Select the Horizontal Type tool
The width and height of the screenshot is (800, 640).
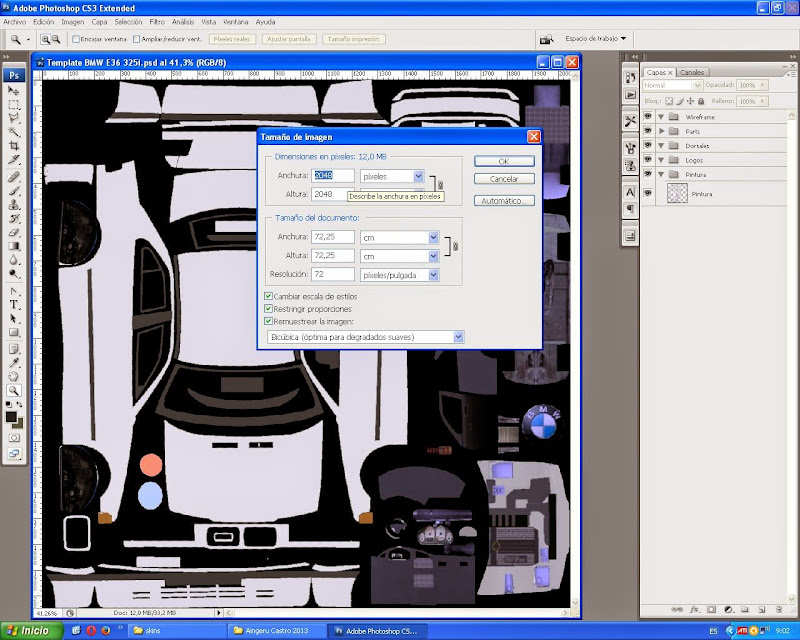[14, 305]
